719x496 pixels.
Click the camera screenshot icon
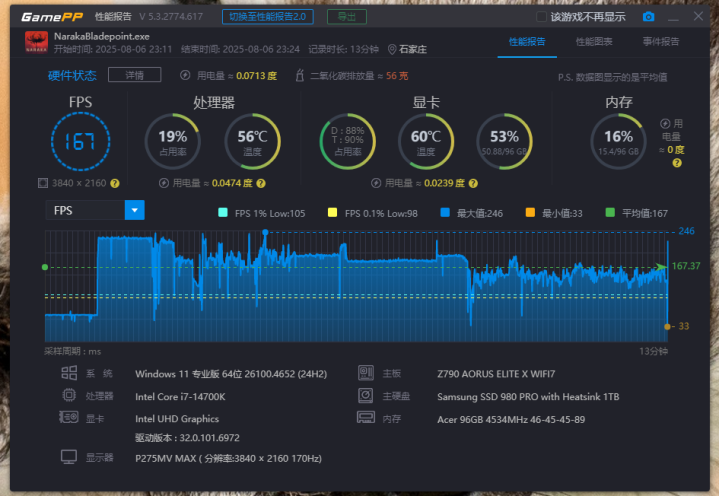648,17
